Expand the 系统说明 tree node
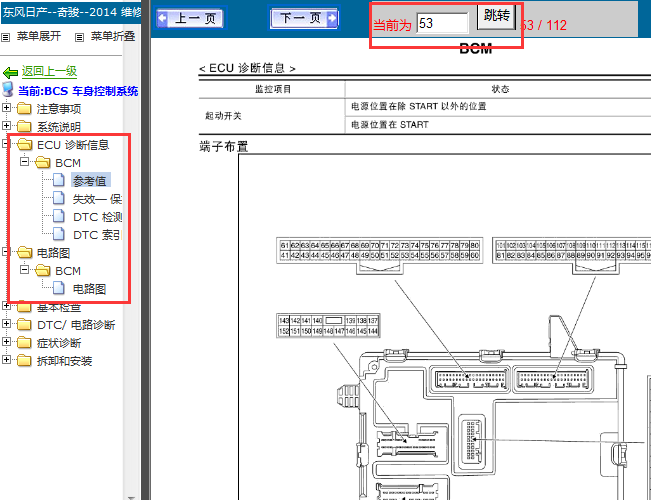The image size is (651, 500). tap(6, 125)
